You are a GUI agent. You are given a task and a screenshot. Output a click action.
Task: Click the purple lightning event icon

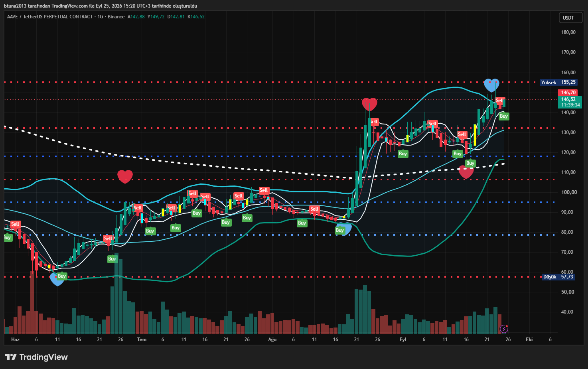(504, 329)
